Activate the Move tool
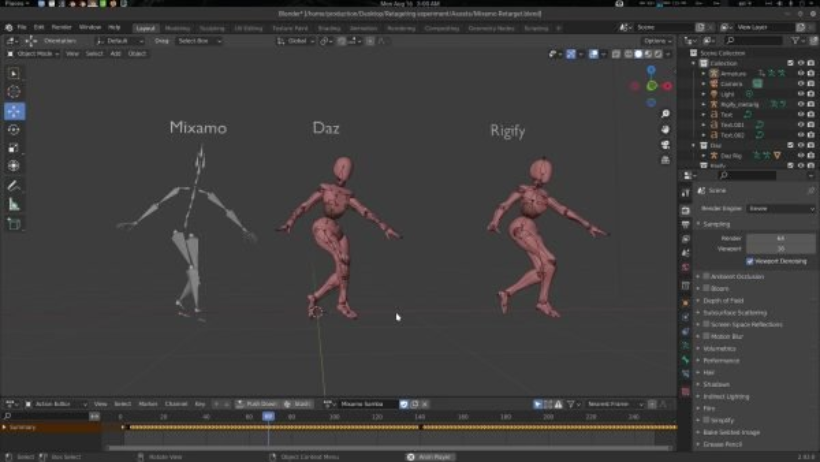 (x=14, y=111)
